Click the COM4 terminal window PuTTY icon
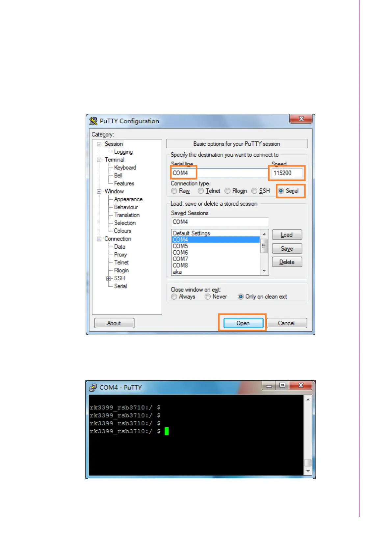The image size is (392, 554). (93, 387)
